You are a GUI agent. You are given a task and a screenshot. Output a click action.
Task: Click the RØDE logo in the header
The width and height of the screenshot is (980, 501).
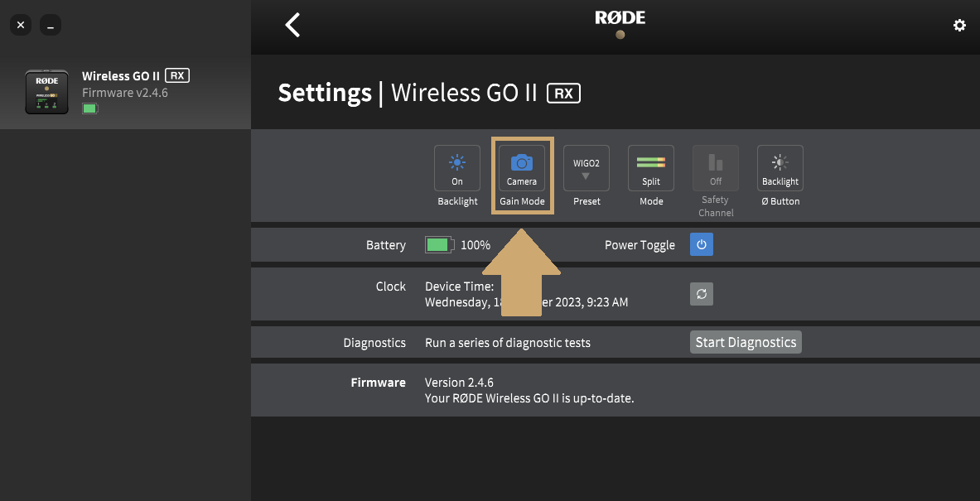620,19
